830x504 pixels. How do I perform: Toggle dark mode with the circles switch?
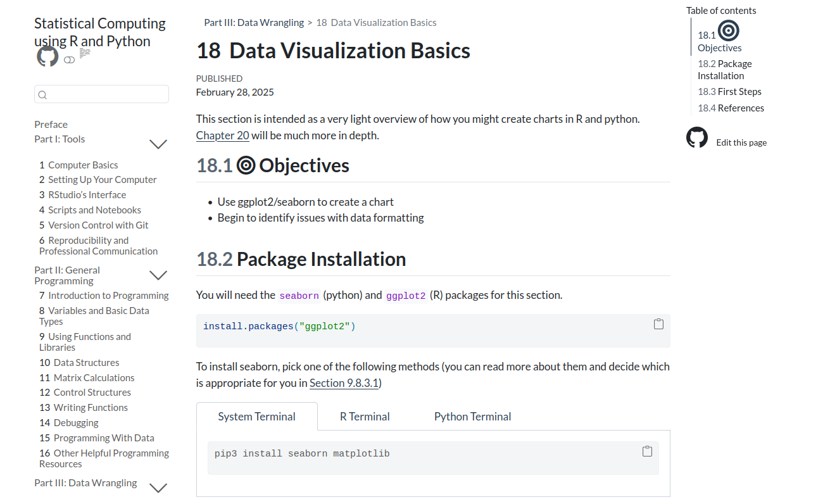[68, 60]
